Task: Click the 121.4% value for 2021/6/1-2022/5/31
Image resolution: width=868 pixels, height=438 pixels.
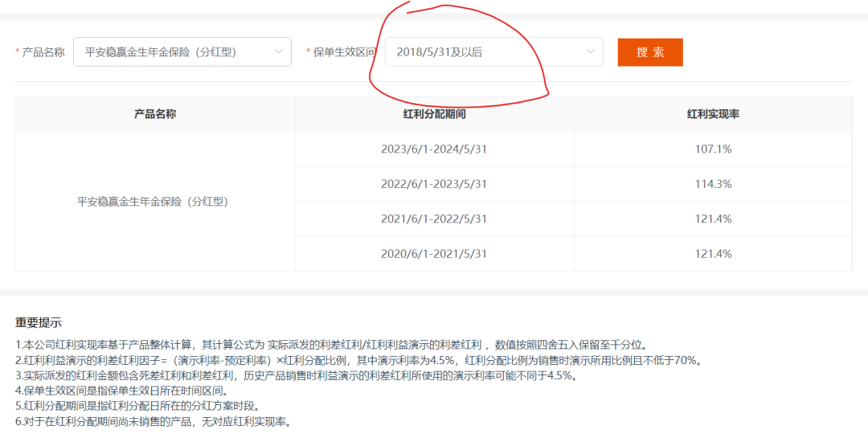Action: tap(713, 219)
